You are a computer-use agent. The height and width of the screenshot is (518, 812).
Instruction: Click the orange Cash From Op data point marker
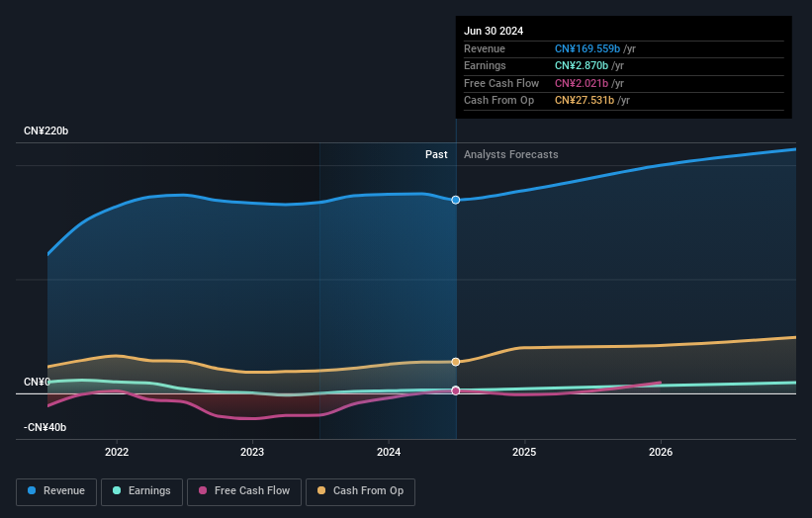tap(456, 362)
